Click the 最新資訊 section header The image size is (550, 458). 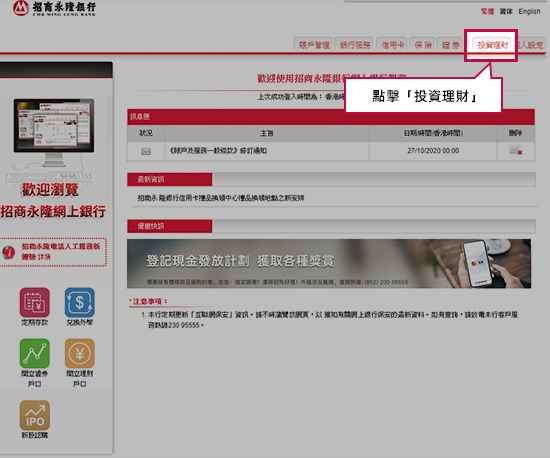170,180
